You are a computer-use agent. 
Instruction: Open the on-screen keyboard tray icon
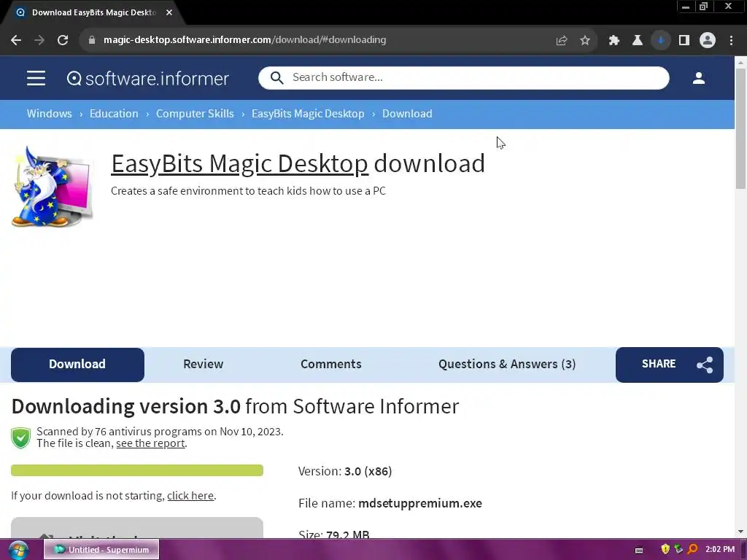[x=639, y=550]
